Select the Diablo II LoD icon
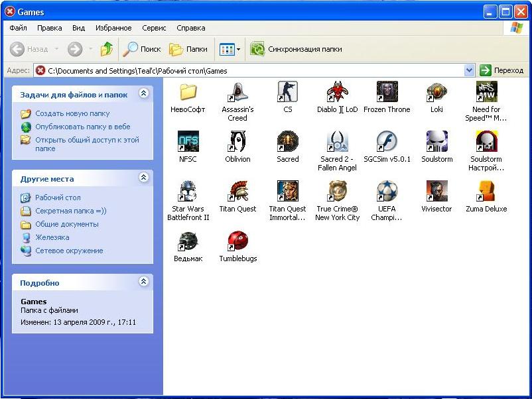The width and height of the screenshot is (532, 399). pyautogui.click(x=337, y=92)
